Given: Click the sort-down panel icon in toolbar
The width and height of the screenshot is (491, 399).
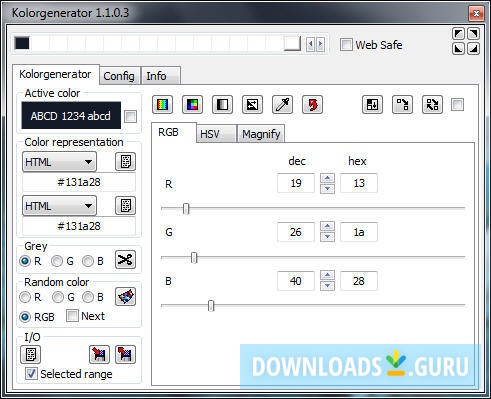Looking at the screenshot, I should coord(372,105).
